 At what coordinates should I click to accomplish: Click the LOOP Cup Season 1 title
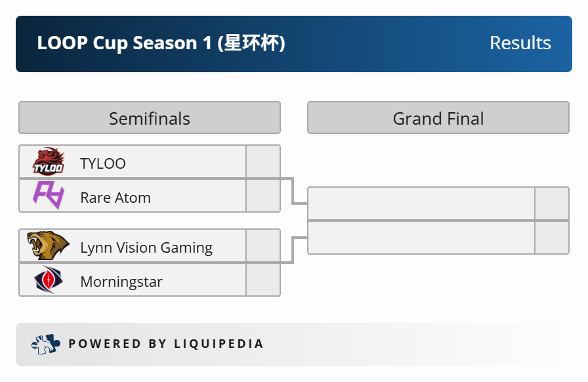coord(161,43)
